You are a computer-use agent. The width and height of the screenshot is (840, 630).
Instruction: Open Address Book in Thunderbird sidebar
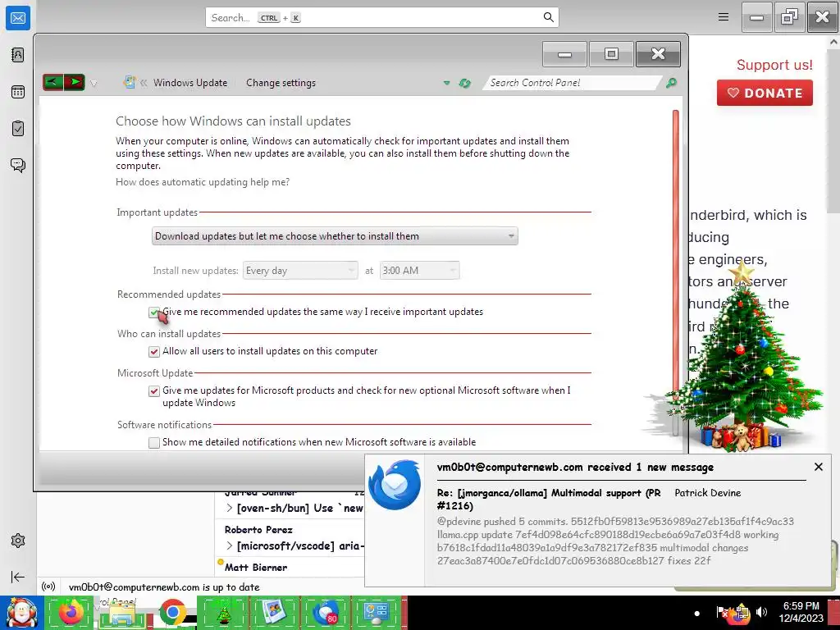tap(18, 55)
